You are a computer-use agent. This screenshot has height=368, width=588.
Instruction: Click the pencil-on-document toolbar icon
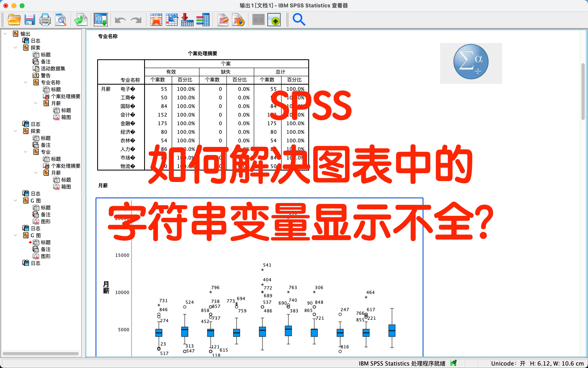point(223,19)
